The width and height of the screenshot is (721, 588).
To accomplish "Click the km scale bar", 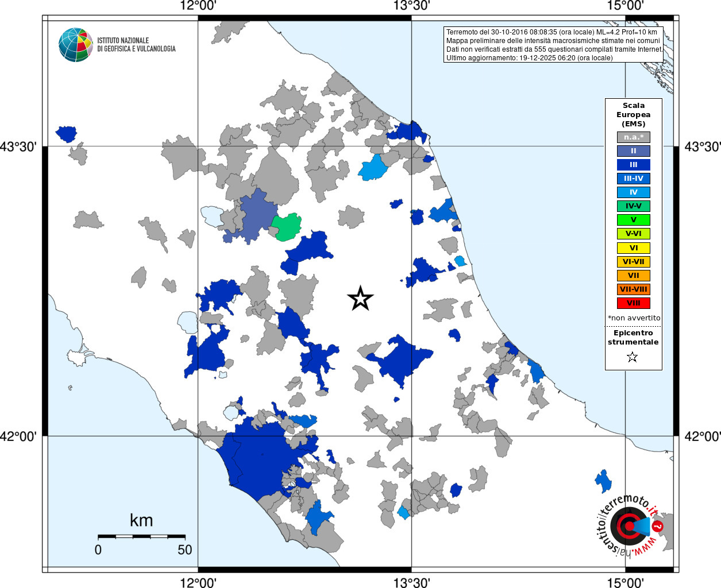I will (141, 536).
